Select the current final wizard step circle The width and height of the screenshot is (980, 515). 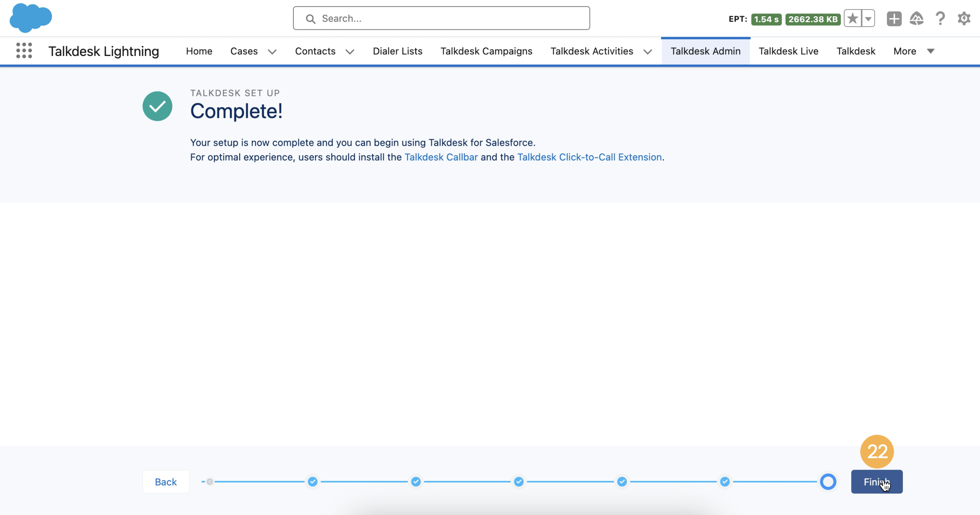(x=828, y=482)
